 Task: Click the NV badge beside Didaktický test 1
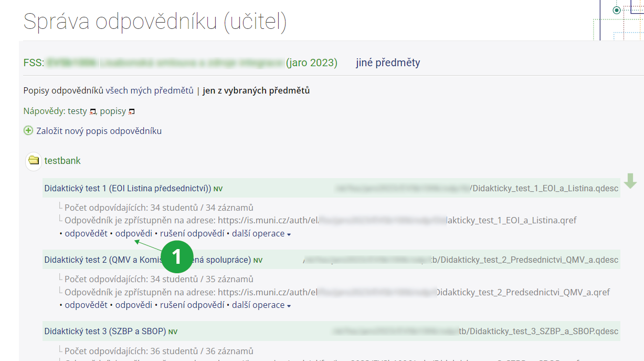point(218,189)
